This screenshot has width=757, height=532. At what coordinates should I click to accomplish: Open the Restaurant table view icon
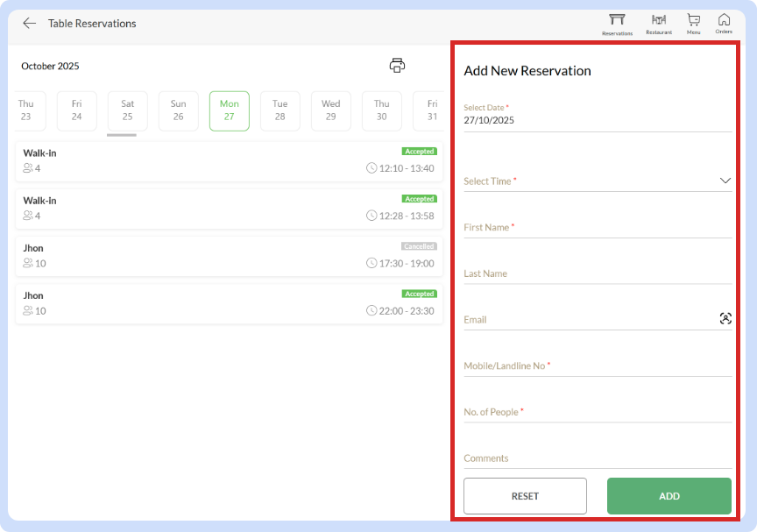[659, 23]
